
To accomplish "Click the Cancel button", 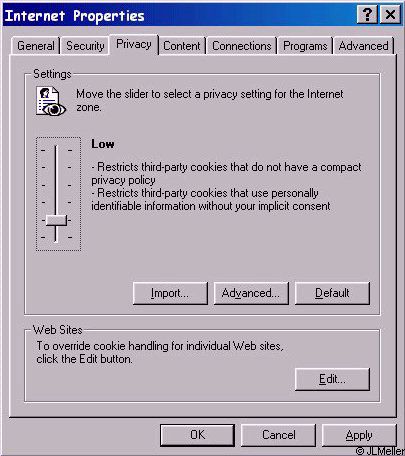I will click(278, 435).
